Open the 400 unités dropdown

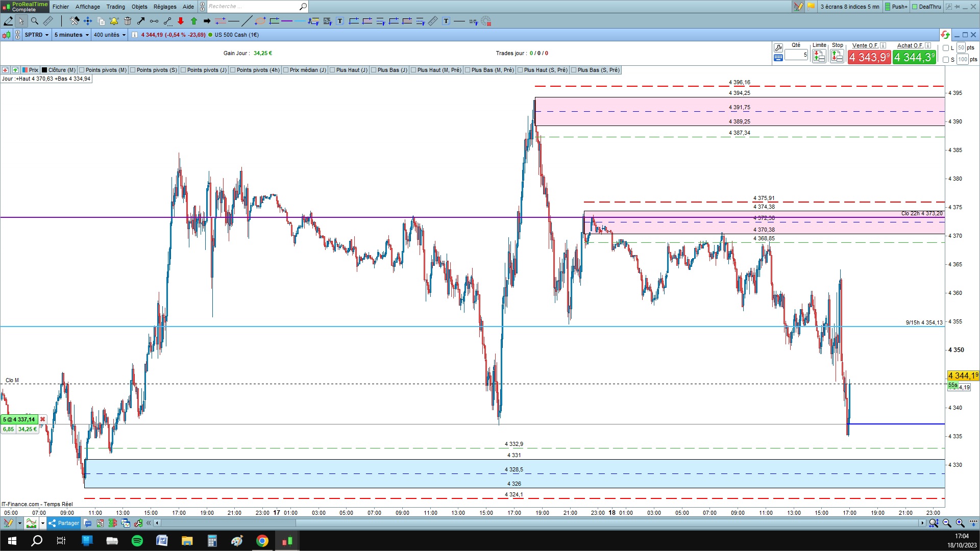pos(109,35)
